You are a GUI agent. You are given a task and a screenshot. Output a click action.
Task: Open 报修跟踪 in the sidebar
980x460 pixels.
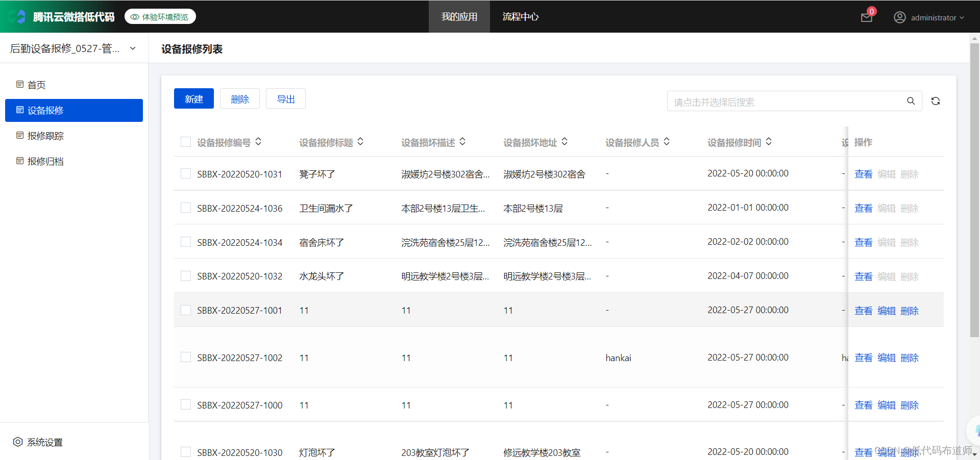tap(74, 136)
